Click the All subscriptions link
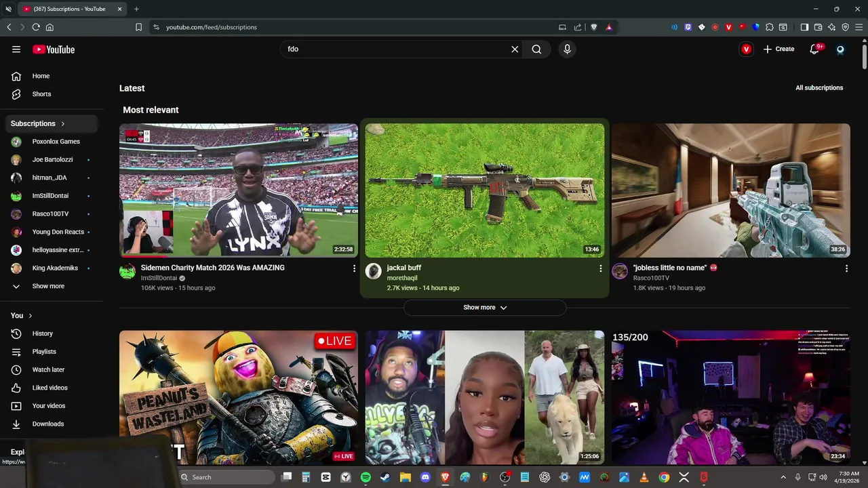The height and width of the screenshot is (488, 868). coord(819,88)
